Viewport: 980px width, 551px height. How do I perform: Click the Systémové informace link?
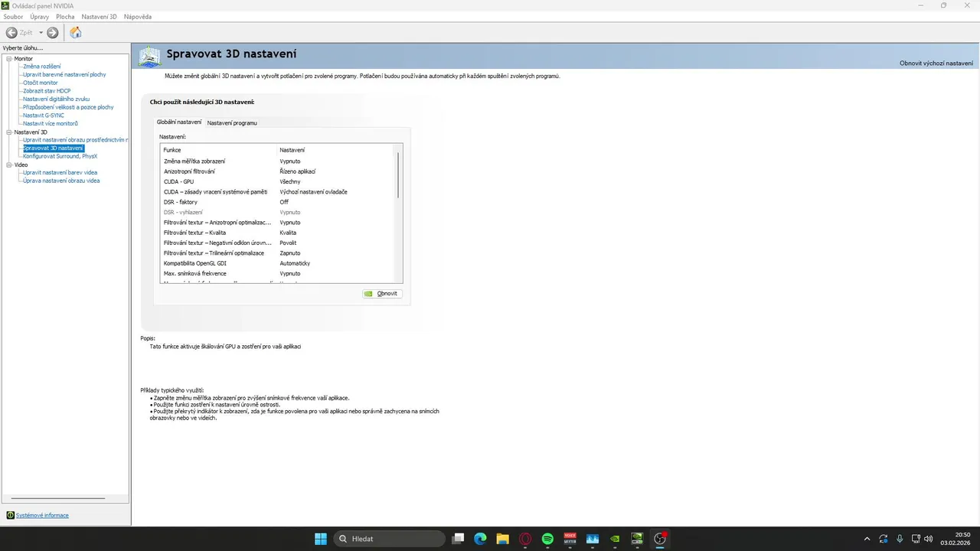42,515
